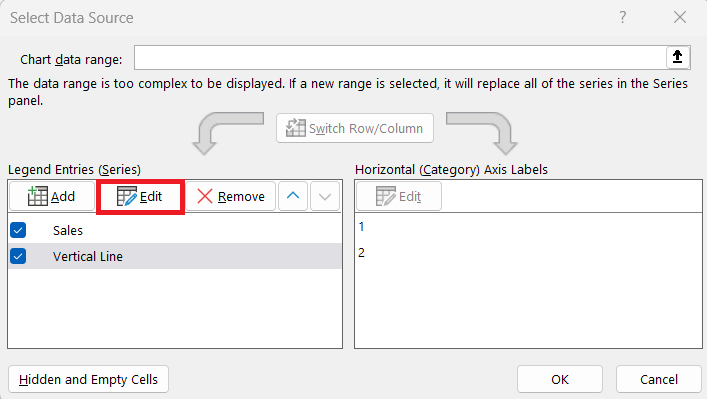Move series down with the down arrow
This screenshot has height=399, width=707.
325,197
